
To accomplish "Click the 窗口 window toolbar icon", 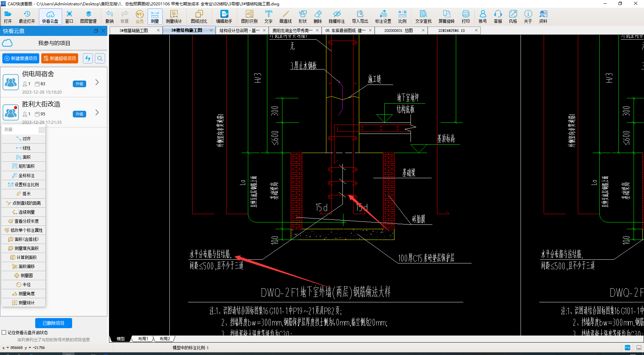I will (69, 16).
